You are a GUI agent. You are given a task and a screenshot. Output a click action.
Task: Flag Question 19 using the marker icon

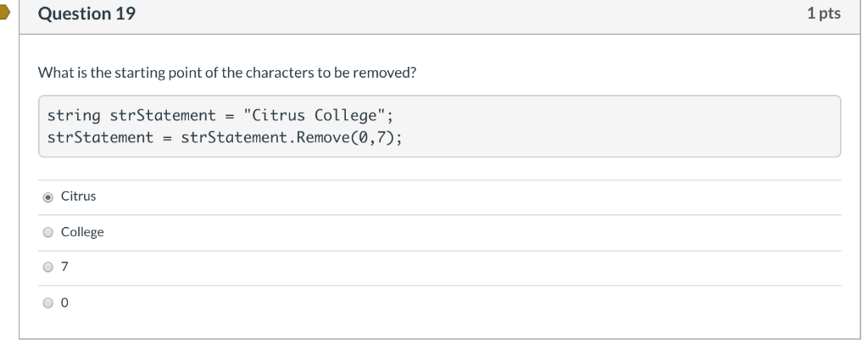pyautogui.click(x=4, y=13)
